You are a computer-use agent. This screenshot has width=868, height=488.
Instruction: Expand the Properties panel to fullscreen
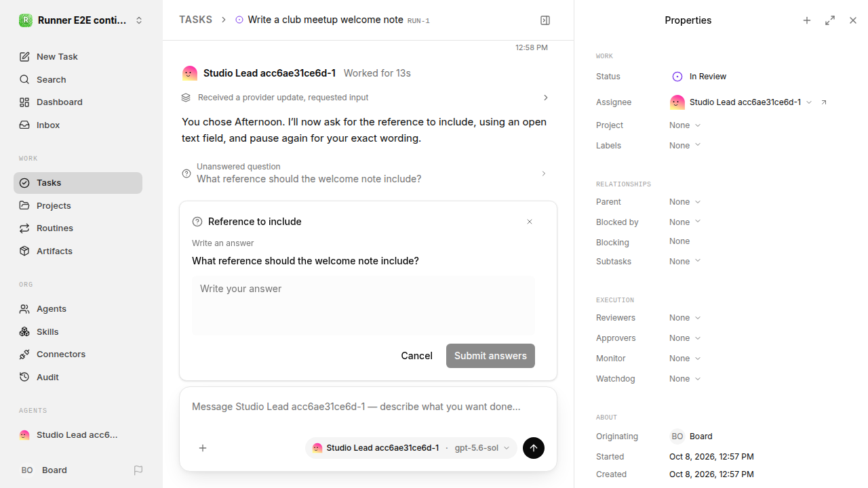point(830,20)
